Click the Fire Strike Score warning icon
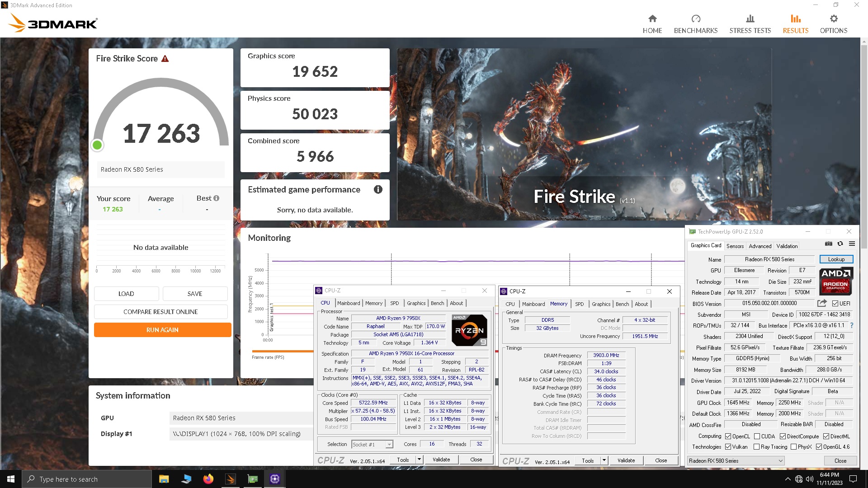This screenshot has width=868, height=488. (x=165, y=59)
